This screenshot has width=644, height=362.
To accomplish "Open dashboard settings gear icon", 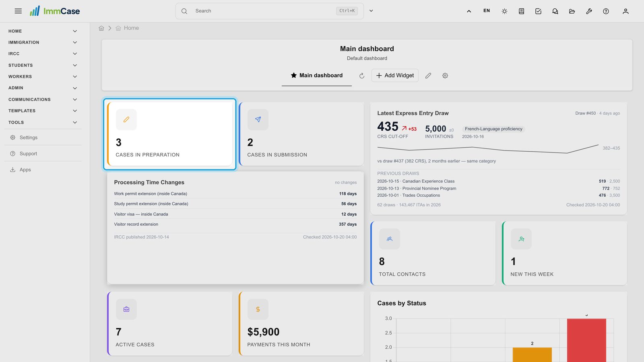I will tap(445, 76).
